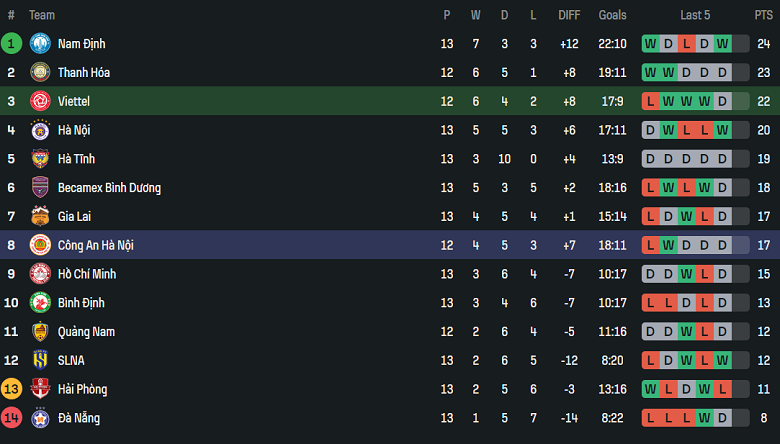Image resolution: width=780 pixels, height=444 pixels.
Task: Open the Bình Định team name link
Action: click(x=81, y=303)
